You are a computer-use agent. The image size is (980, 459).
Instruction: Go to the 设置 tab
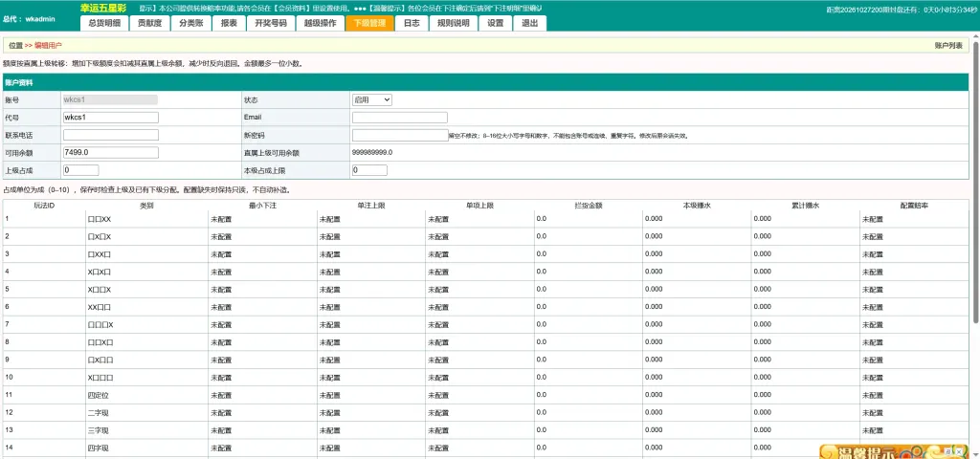pos(495,23)
